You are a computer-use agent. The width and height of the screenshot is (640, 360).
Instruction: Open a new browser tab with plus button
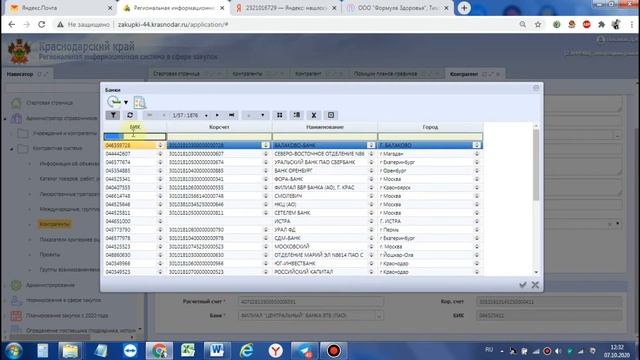[x=464, y=8]
